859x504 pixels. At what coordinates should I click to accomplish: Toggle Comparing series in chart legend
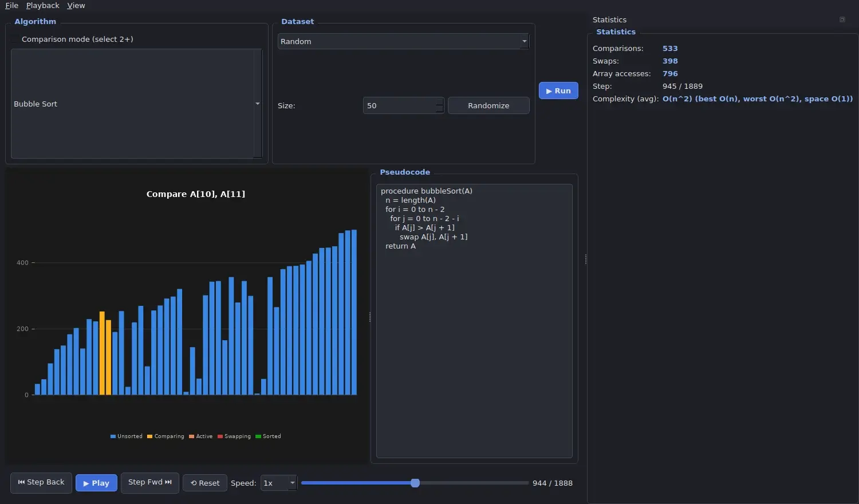[166, 436]
